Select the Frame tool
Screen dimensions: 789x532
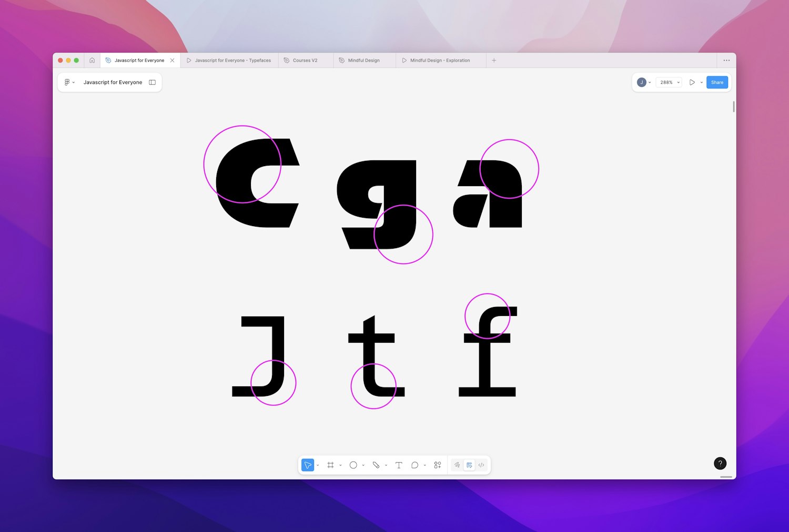pos(330,465)
